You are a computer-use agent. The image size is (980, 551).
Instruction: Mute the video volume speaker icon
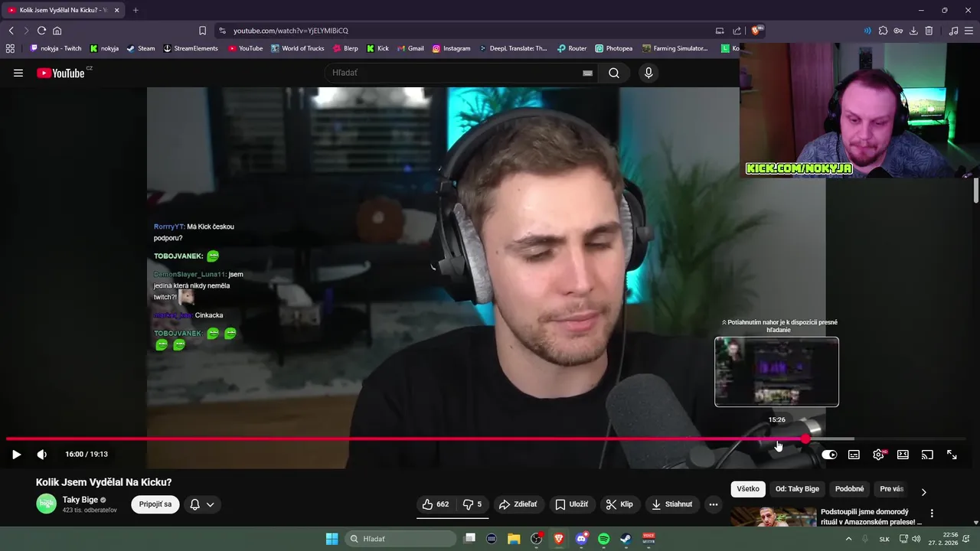[42, 455]
